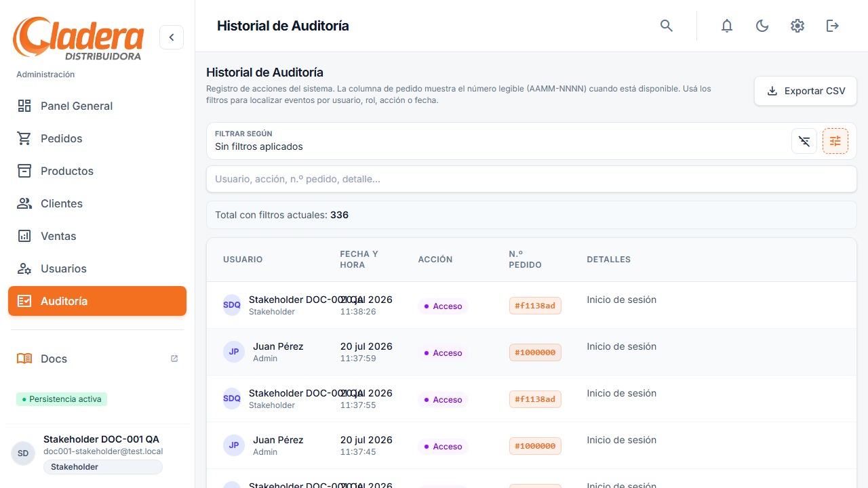Open Panel General from the sidebar
Viewport: 868px width, 488px height.
[x=97, y=106]
